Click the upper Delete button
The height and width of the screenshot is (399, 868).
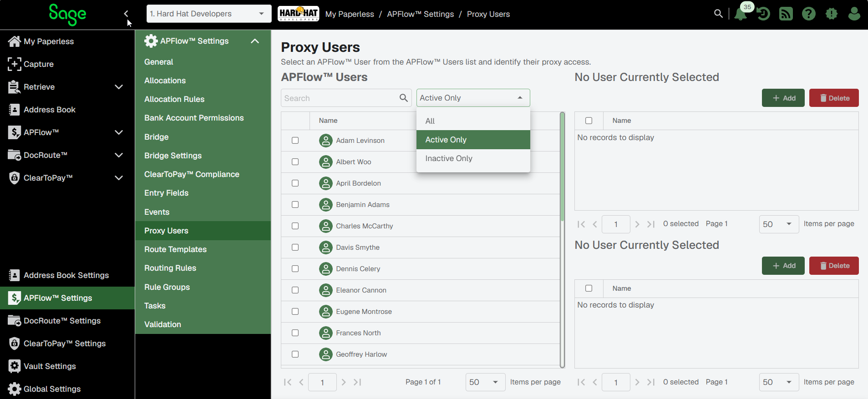click(x=834, y=98)
